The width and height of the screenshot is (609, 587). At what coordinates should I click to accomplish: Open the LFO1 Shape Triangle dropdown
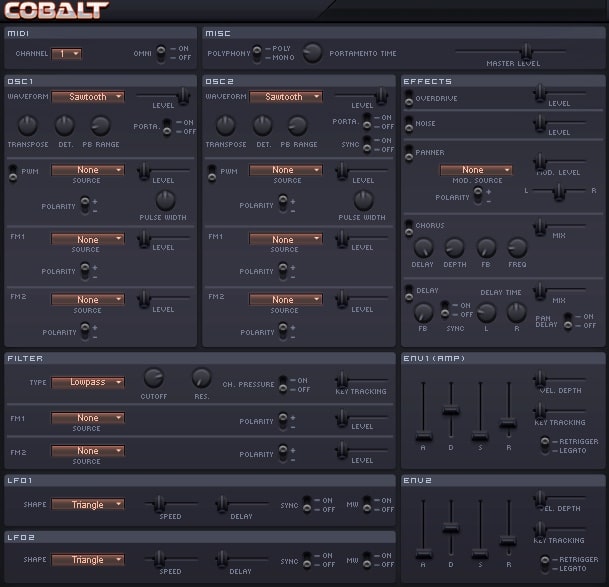(88, 505)
